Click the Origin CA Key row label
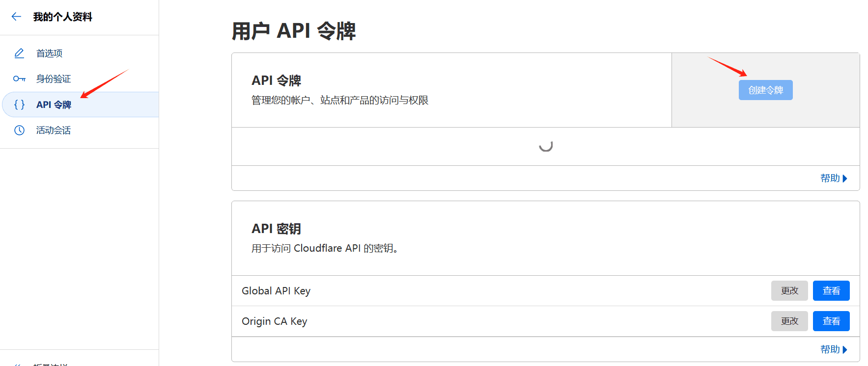The image size is (868, 366). click(275, 321)
